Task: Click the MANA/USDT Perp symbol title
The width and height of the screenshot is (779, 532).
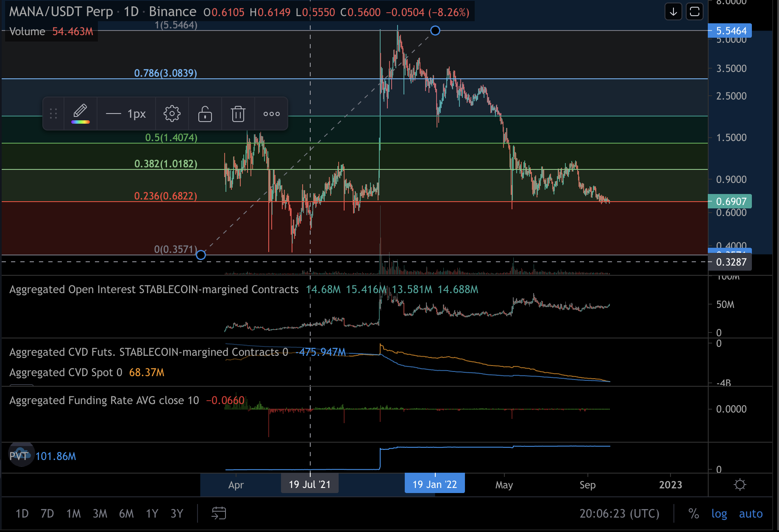Action: pyautogui.click(x=61, y=12)
